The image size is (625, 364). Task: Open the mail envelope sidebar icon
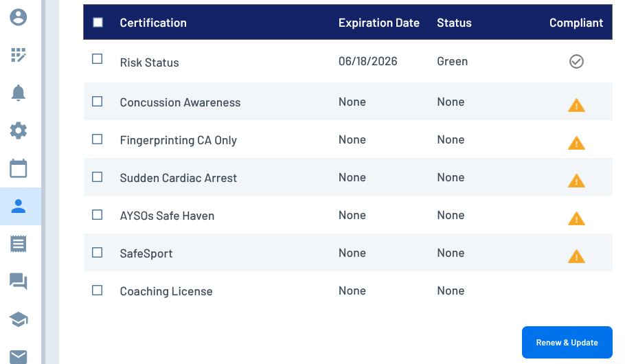point(19,356)
